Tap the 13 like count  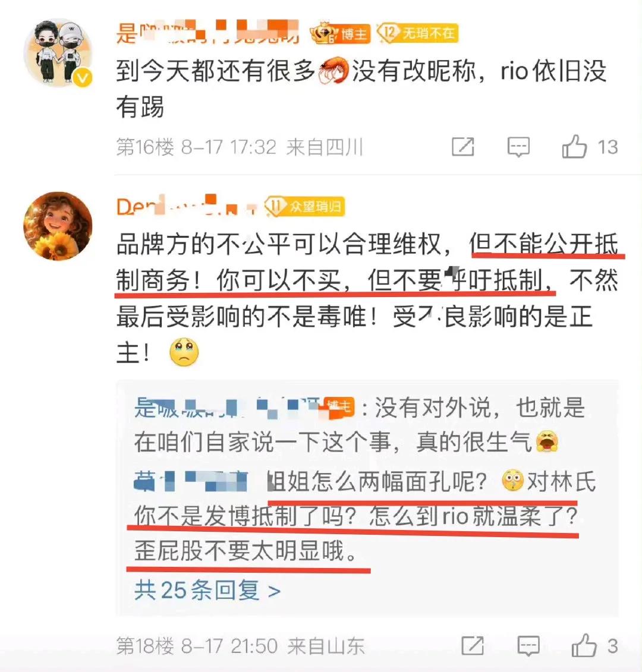point(608,147)
